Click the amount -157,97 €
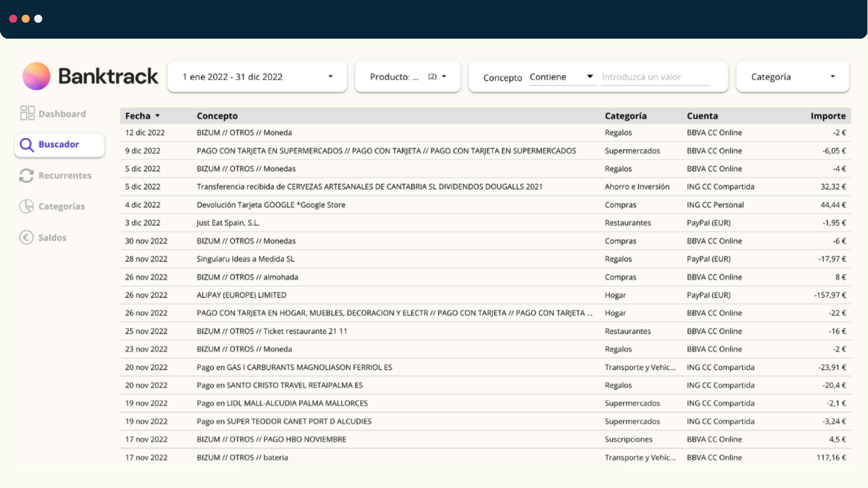This screenshot has width=868, height=488. 830,295
